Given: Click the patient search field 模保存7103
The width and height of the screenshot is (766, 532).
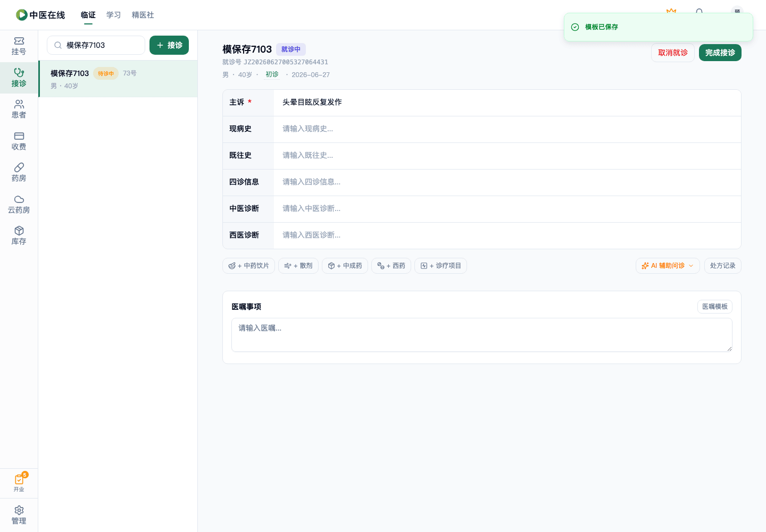Looking at the screenshot, I should coord(96,45).
